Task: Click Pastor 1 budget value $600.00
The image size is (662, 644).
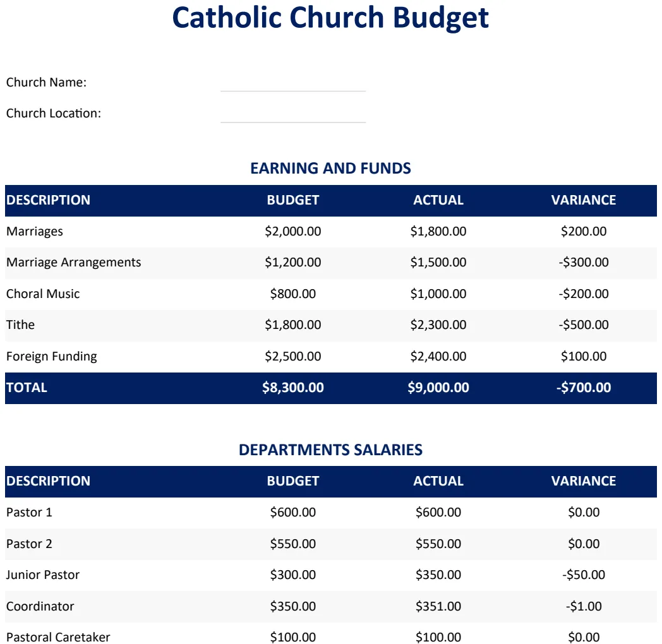Action: pos(293,512)
